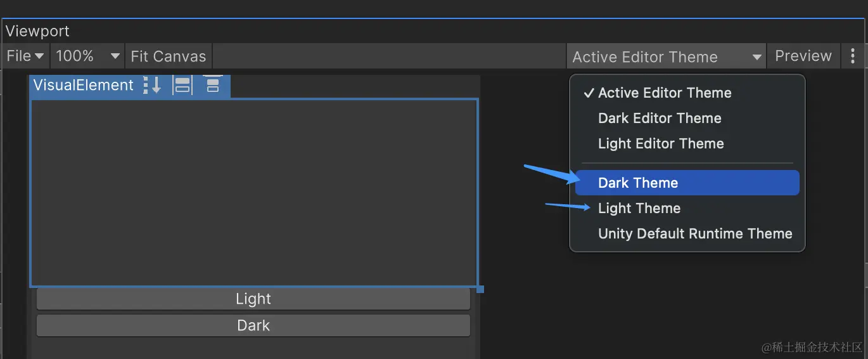Select the VisualElement header label

coord(84,85)
